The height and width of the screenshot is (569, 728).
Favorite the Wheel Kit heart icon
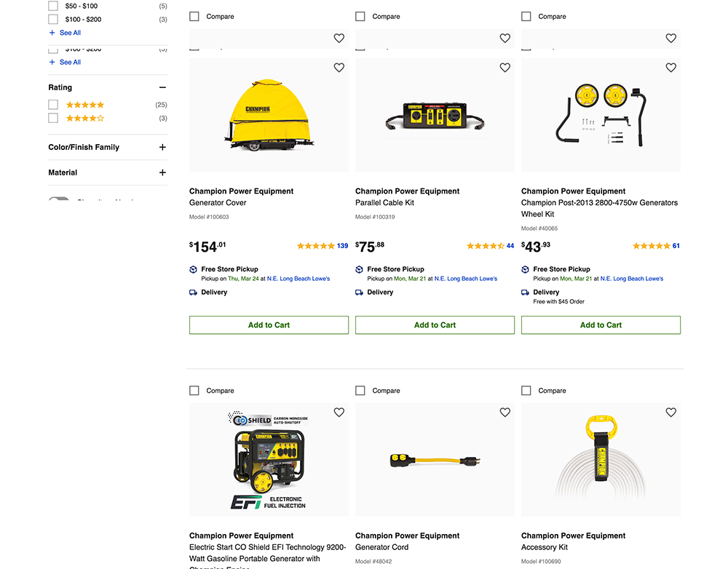coord(671,68)
